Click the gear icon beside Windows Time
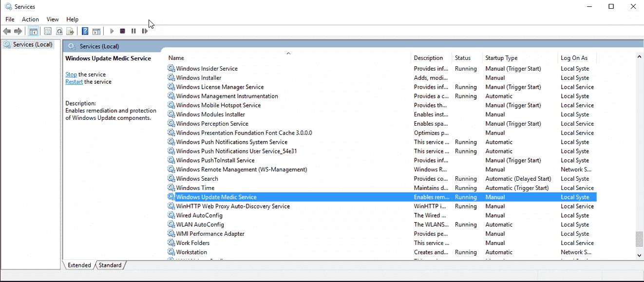Image resolution: width=644 pixels, height=282 pixels. (171, 188)
